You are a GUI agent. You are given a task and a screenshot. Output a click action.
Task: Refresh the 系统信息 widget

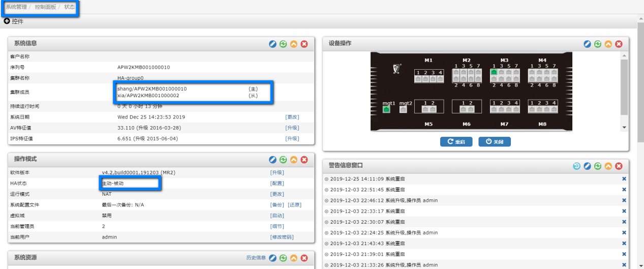pos(284,44)
